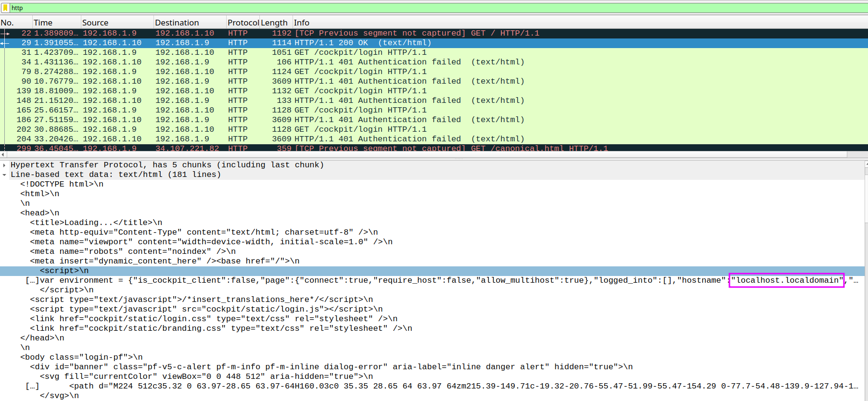The width and height of the screenshot is (868, 401).
Task: Select the meta insert dynamic_content_here line
Action: [x=165, y=261]
